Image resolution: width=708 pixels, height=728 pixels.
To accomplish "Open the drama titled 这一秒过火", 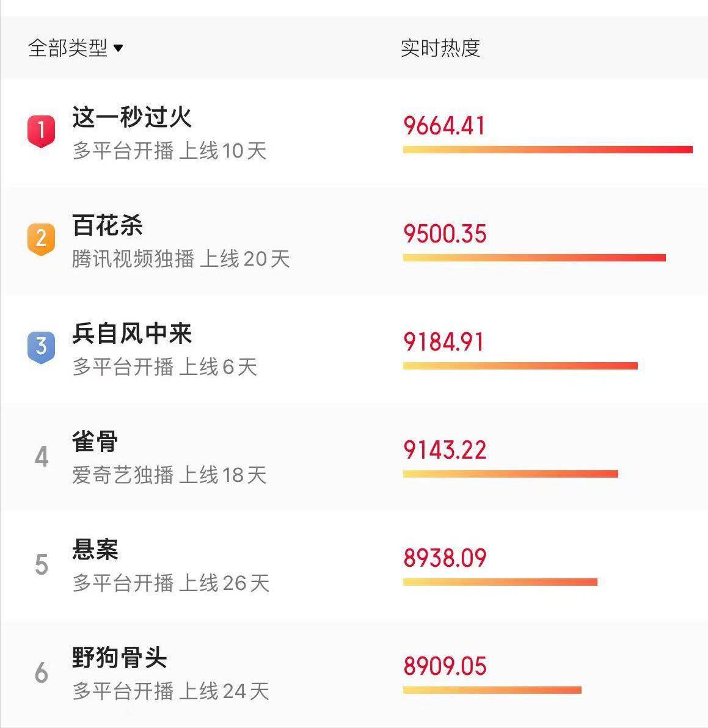I will pos(132,117).
